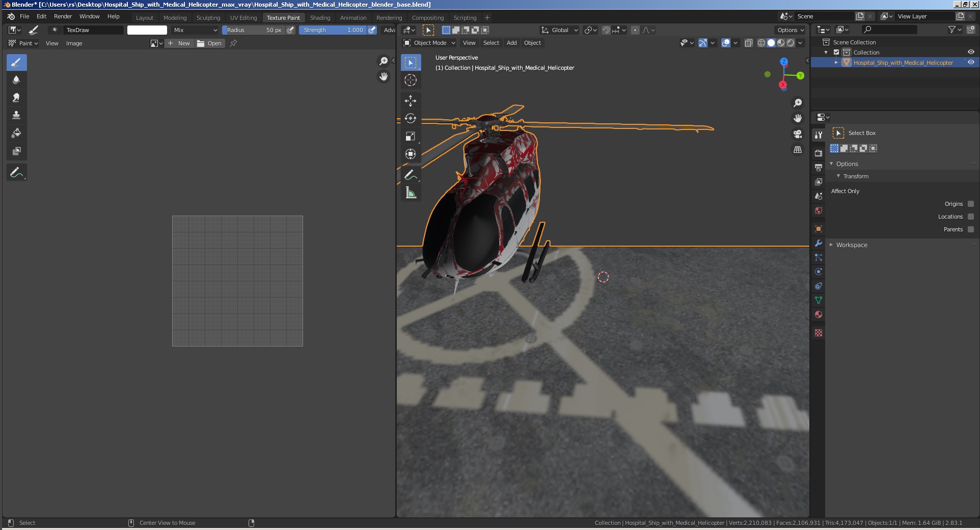The image size is (980, 530).
Task: Open the viewport Options dropdown
Action: click(x=790, y=30)
